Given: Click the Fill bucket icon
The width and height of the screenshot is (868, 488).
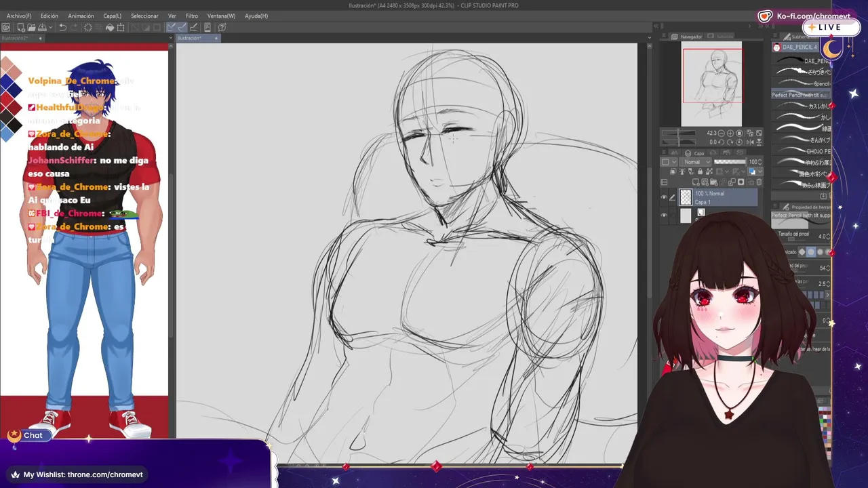Looking at the screenshot, I should click(110, 28).
